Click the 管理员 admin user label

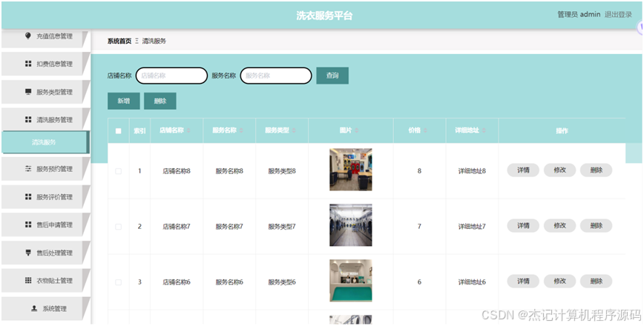pos(579,15)
